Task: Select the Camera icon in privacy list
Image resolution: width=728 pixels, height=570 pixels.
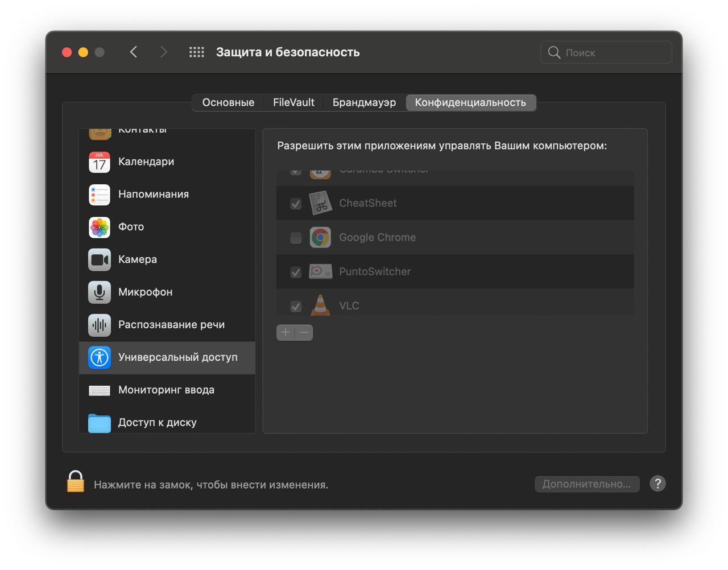Action: [100, 259]
